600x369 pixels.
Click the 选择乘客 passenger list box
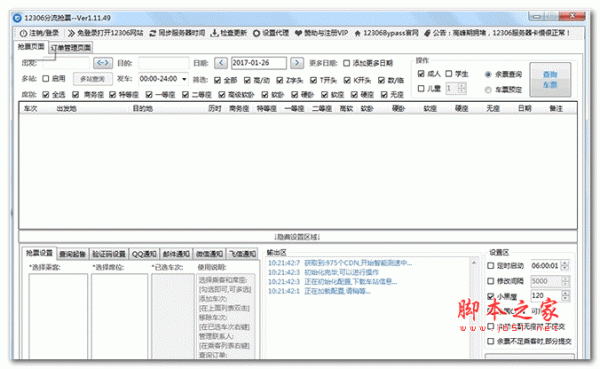click(x=58, y=316)
